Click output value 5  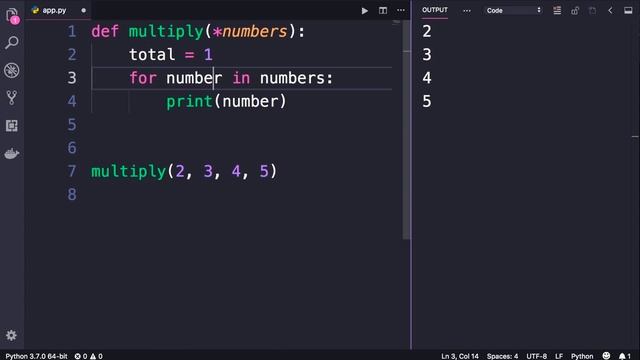pyautogui.click(x=427, y=101)
